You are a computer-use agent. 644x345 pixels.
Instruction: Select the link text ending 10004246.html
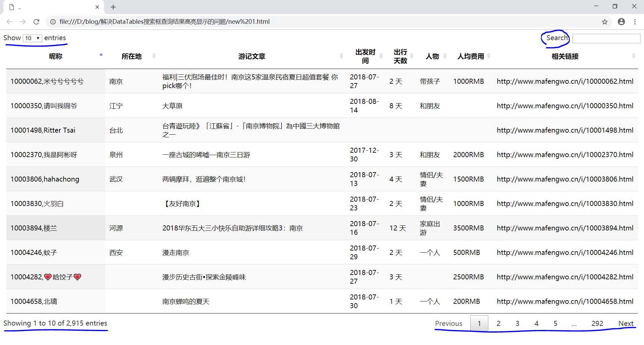(565, 253)
